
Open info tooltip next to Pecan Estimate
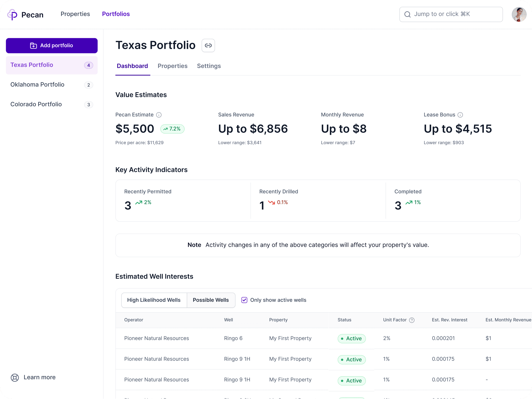[x=159, y=115]
